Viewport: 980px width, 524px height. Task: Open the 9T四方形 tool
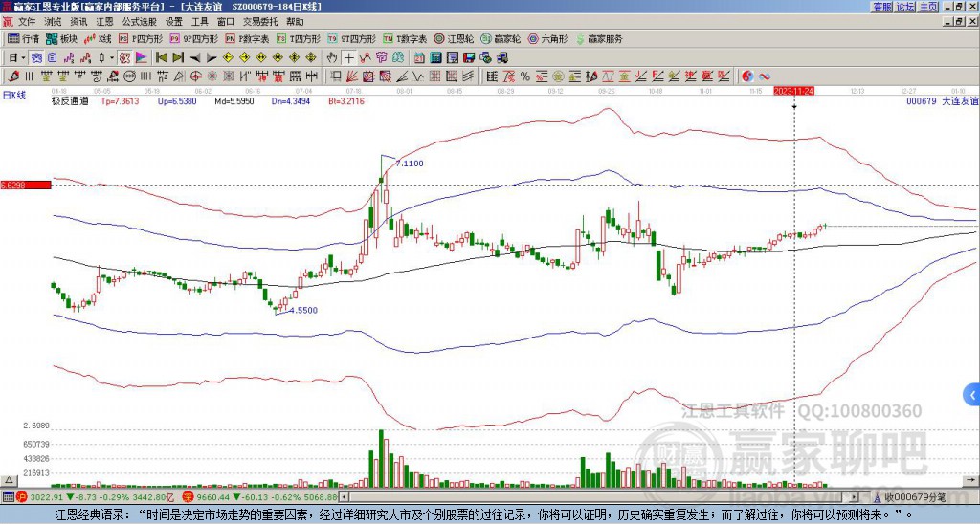(x=351, y=38)
